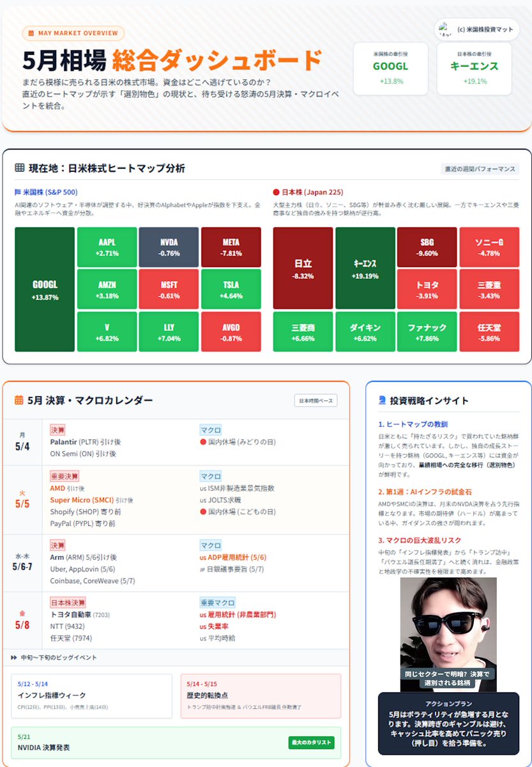
Task: Open the 5/14 - 5/15 歴史的転換点 card
Action: (x=261, y=695)
